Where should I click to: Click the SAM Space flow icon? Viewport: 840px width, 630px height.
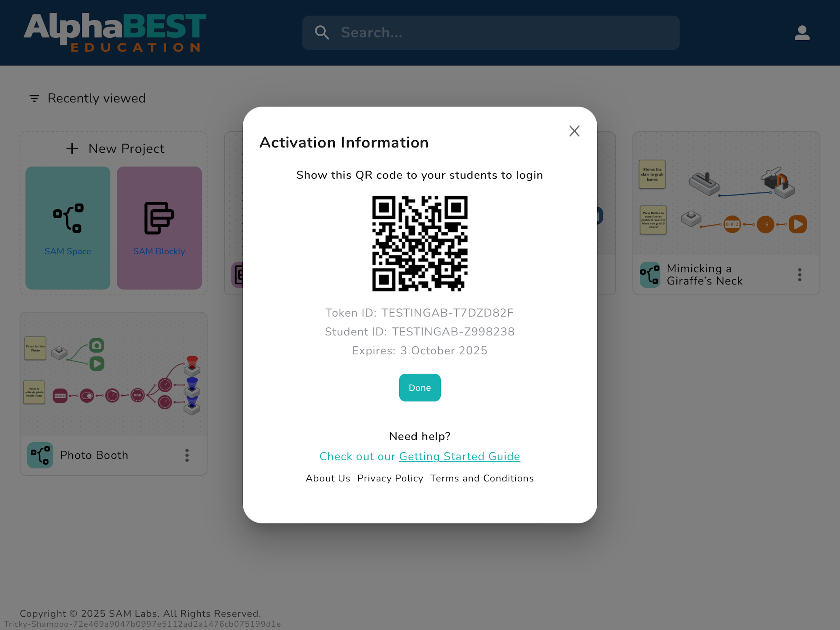(x=68, y=218)
